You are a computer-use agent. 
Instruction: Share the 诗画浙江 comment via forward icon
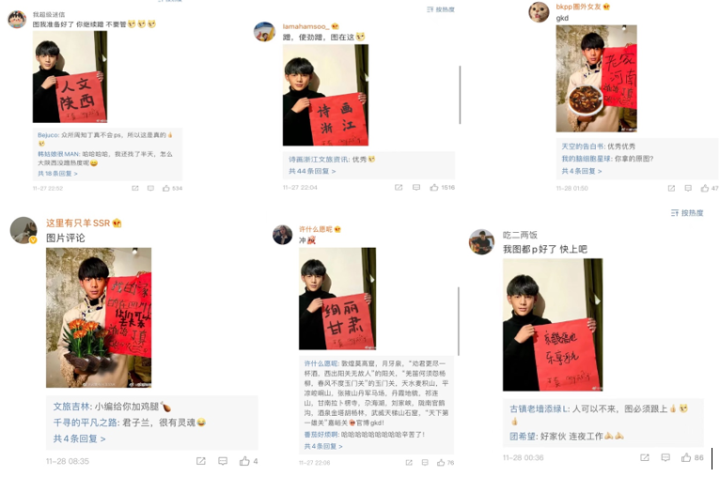click(399, 187)
